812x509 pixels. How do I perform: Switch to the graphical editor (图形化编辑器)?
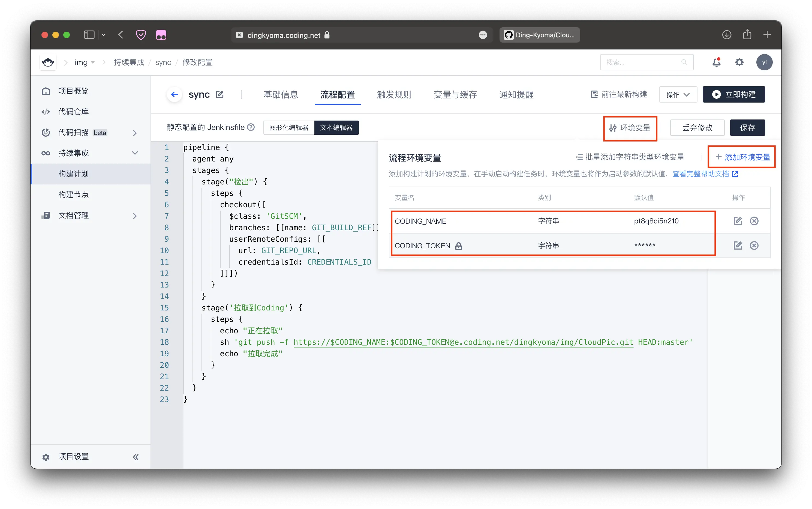tap(289, 128)
